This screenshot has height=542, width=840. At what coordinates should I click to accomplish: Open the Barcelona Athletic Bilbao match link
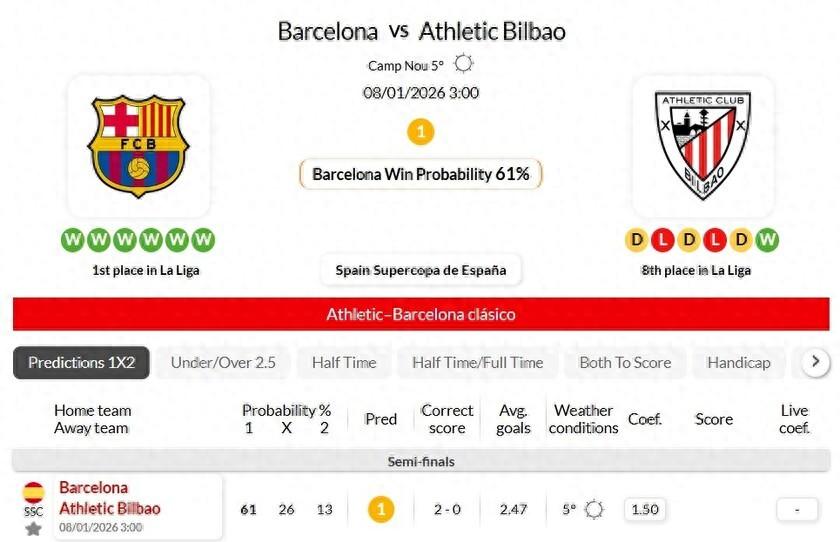click(109, 498)
